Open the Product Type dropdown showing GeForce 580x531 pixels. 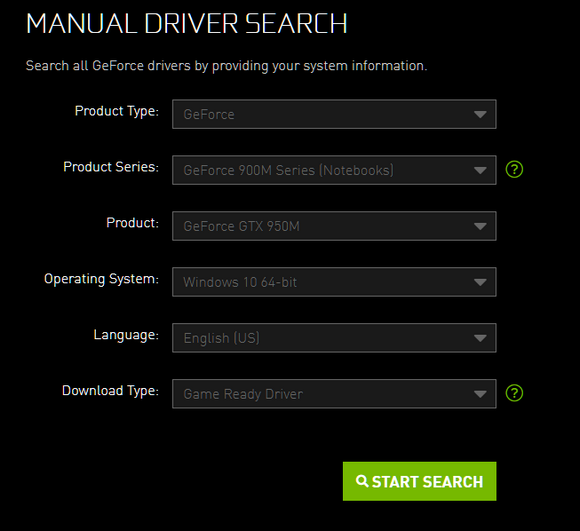click(334, 114)
